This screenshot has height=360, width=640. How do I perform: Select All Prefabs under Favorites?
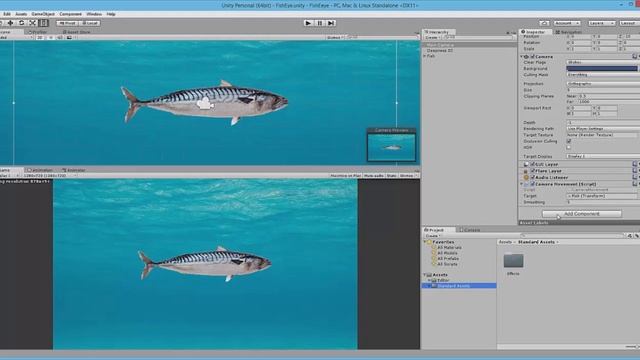pos(448,259)
